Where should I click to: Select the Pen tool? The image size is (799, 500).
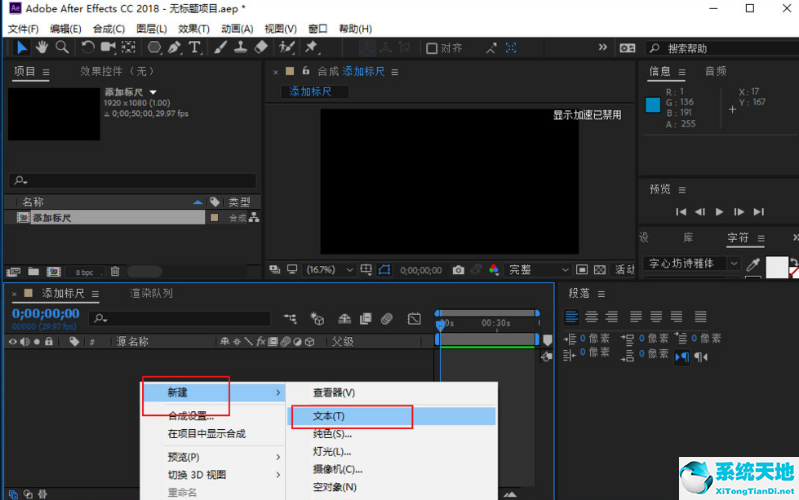(x=174, y=48)
